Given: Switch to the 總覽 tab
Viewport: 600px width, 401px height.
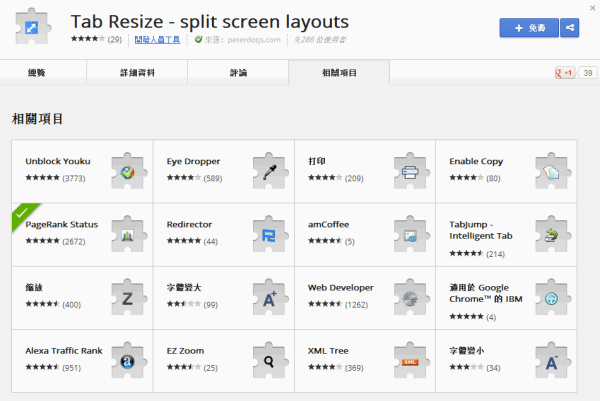Looking at the screenshot, I should point(44,72).
